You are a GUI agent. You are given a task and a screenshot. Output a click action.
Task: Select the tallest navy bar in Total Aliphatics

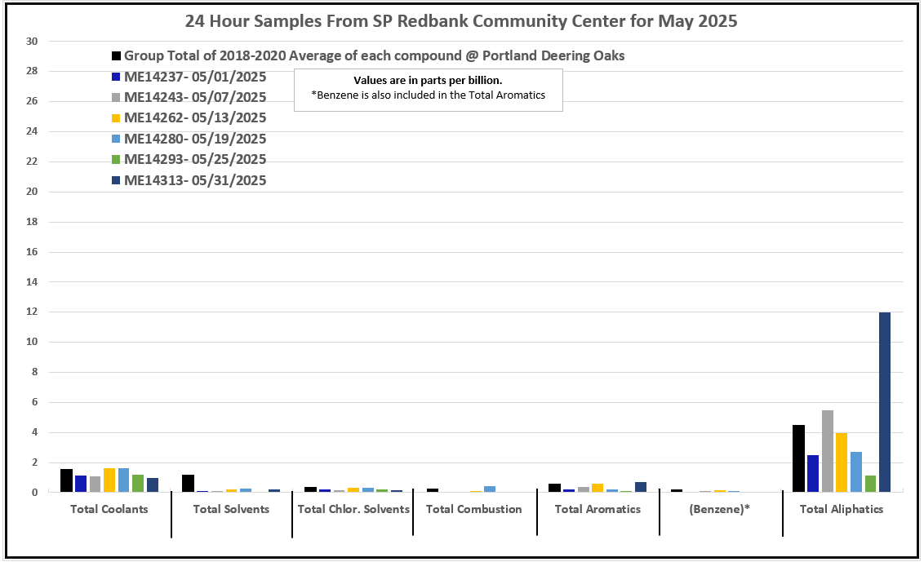pos(884,402)
